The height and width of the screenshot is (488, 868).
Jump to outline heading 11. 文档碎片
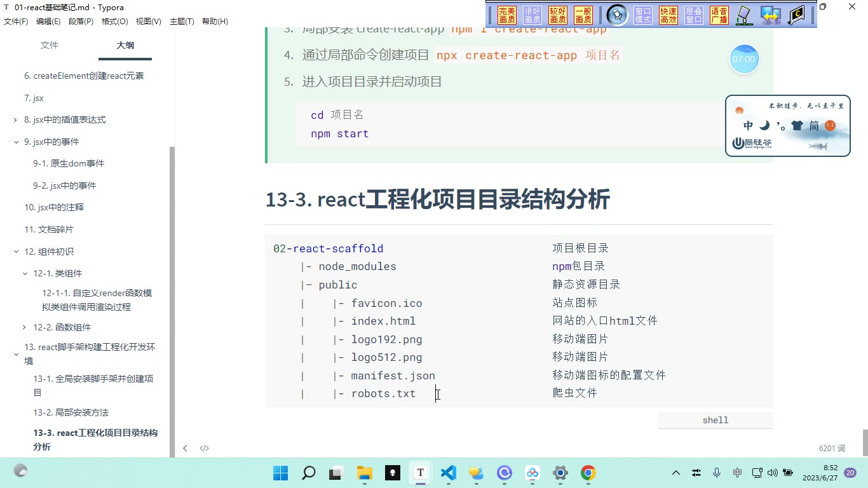(49, 229)
